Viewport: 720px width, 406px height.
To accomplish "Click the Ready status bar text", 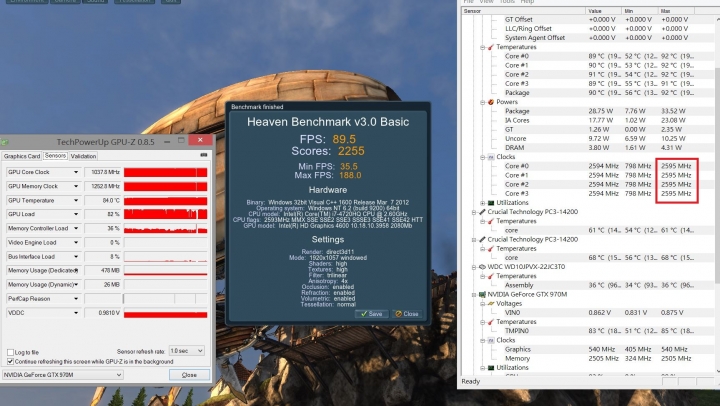I will pyautogui.click(x=471, y=382).
